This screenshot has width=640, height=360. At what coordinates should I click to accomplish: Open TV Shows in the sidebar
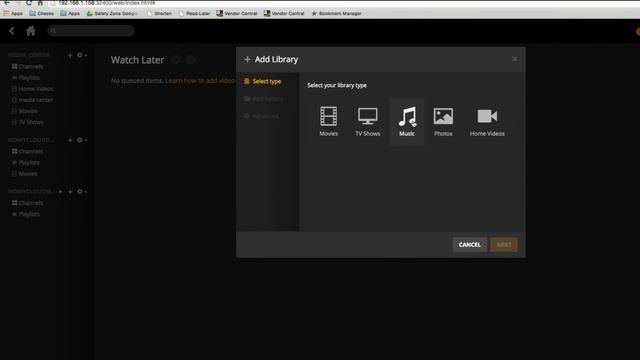point(27,122)
